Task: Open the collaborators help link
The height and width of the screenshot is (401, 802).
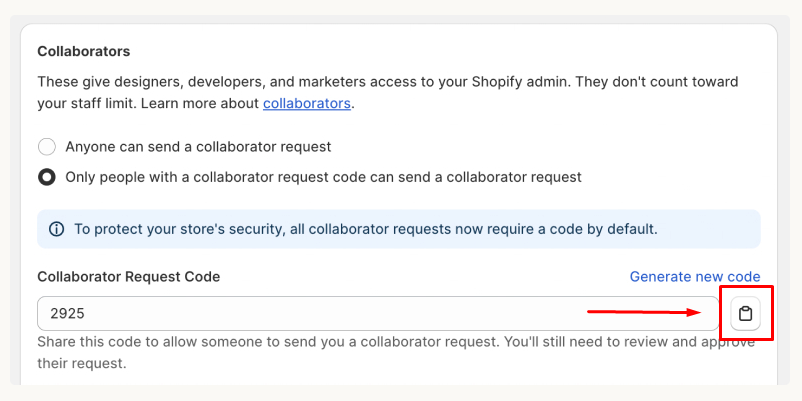Action: coord(307,103)
